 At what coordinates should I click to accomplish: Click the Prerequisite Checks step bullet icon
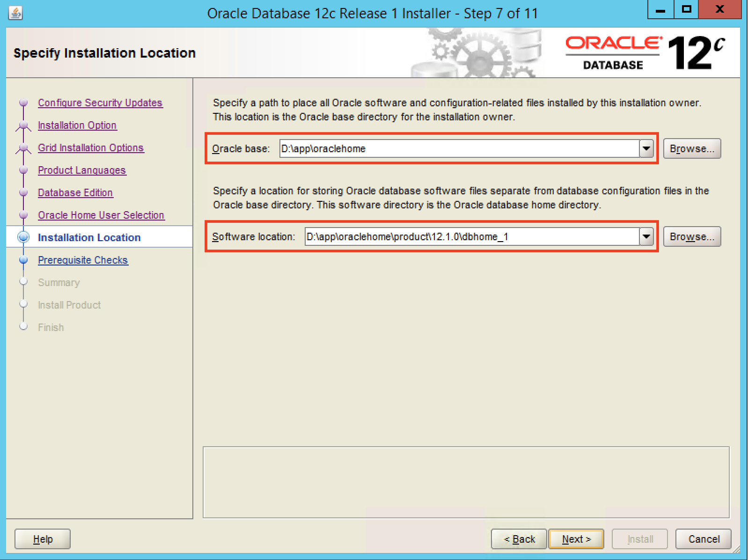tap(23, 260)
